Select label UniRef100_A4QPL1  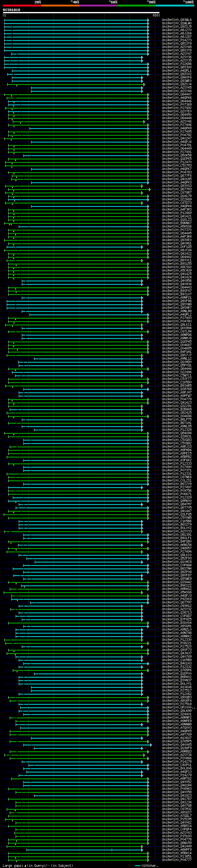(x=177, y=71)
